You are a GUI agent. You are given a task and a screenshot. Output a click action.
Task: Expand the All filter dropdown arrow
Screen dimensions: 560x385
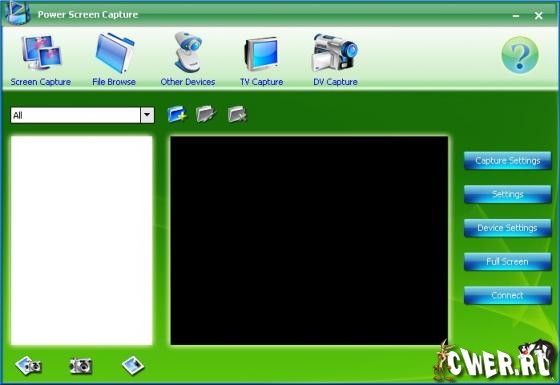pos(147,115)
